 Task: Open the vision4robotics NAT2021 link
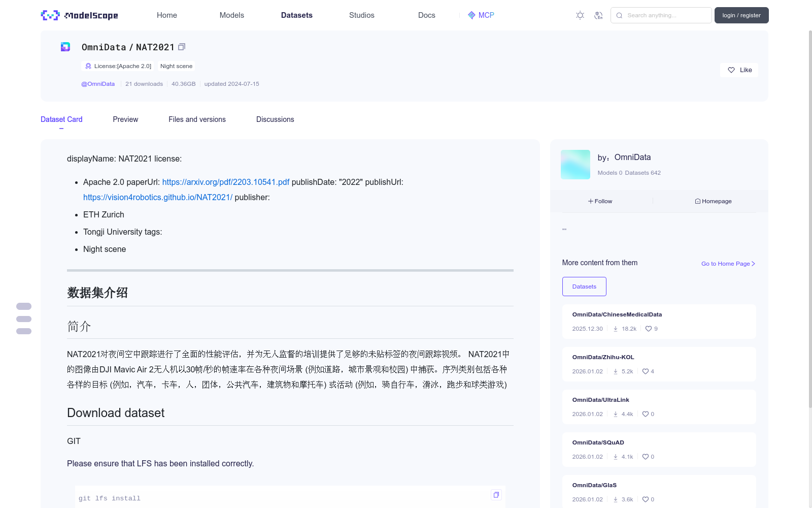pyautogui.click(x=158, y=197)
